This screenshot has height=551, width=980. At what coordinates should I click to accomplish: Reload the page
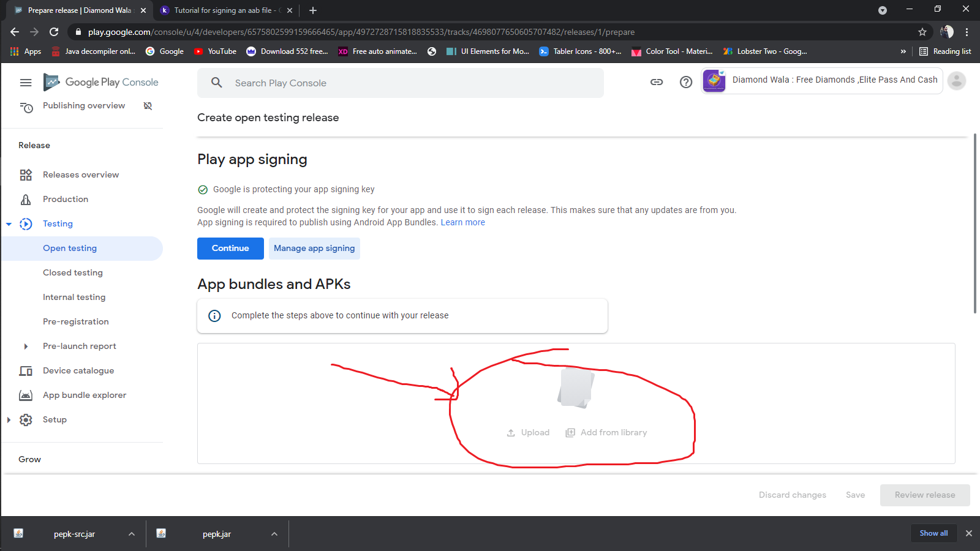pyautogui.click(x=54, y=32)
